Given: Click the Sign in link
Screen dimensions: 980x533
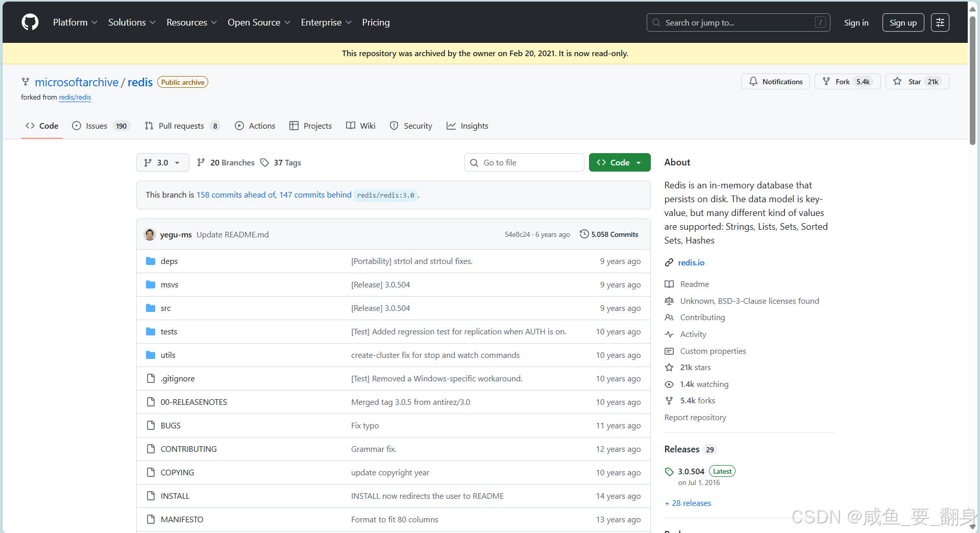Looking at the screenshot, I should (x=856, y=22).
